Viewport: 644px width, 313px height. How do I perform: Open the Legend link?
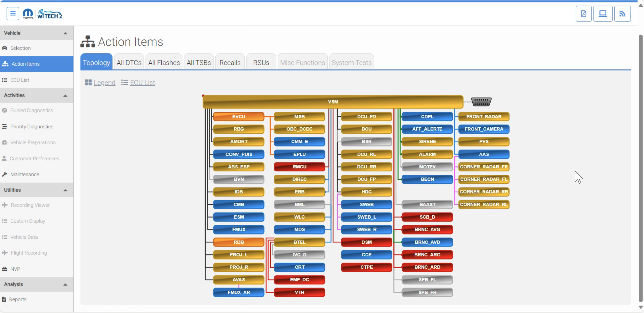point(104,82)
